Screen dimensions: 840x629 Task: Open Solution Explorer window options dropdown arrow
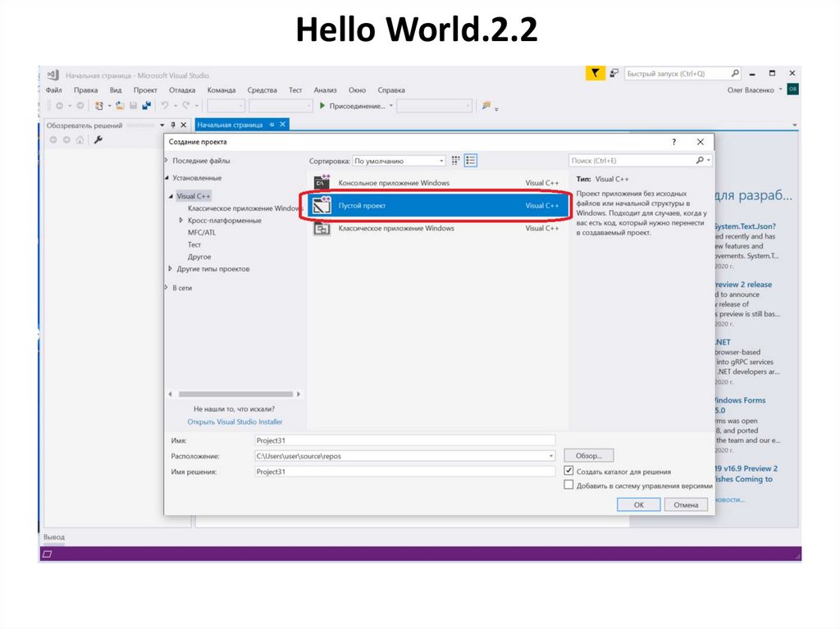pyautogui.click(x=162, y=125)
